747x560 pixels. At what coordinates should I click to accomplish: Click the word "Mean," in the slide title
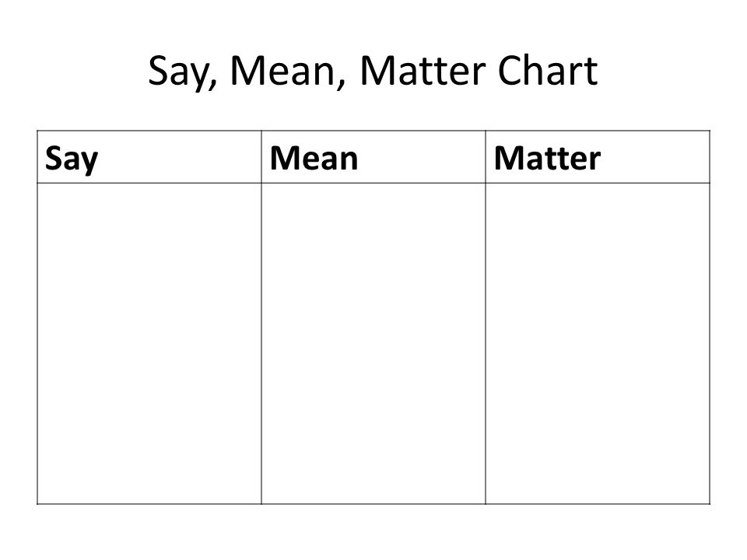(288, 72)
